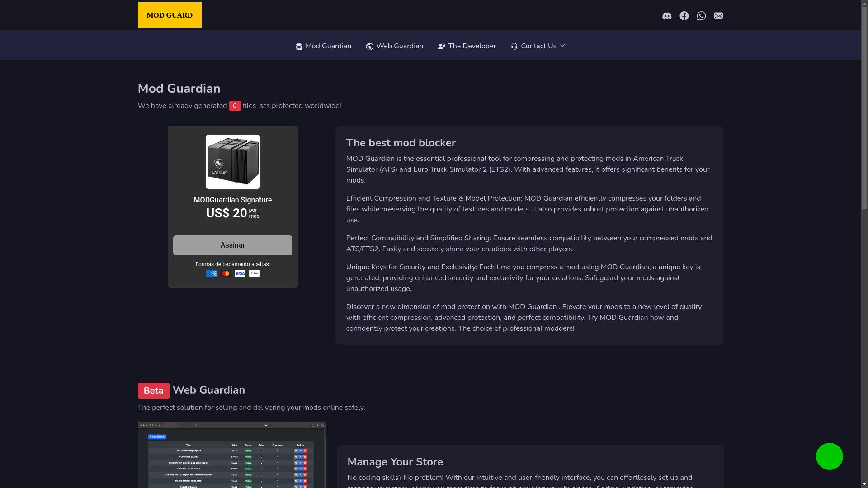Click the Visa payment icon
The image size is (868, 488).
coord(240,273)
